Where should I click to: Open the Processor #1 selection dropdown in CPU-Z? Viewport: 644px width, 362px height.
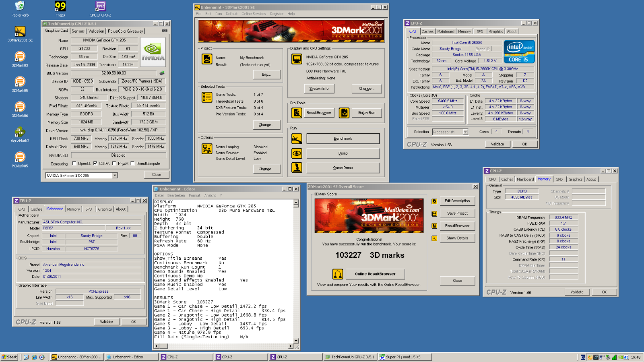point(465,132)
